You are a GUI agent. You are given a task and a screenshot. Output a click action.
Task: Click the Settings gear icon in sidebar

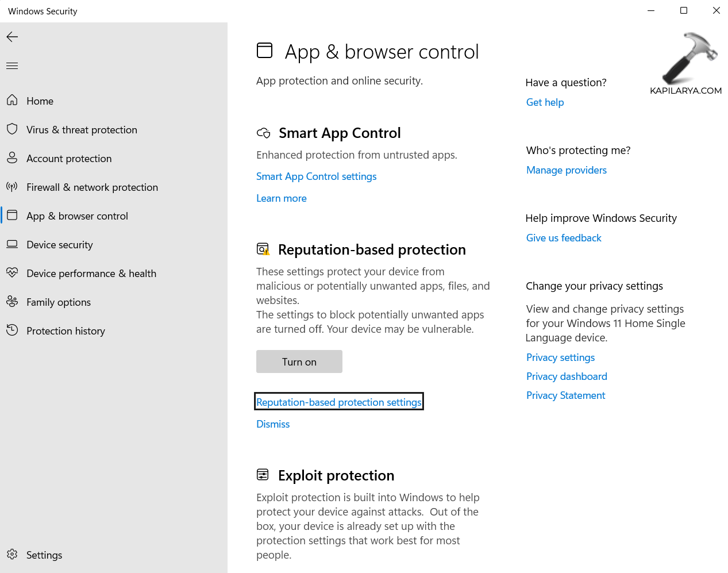[12, 555]
